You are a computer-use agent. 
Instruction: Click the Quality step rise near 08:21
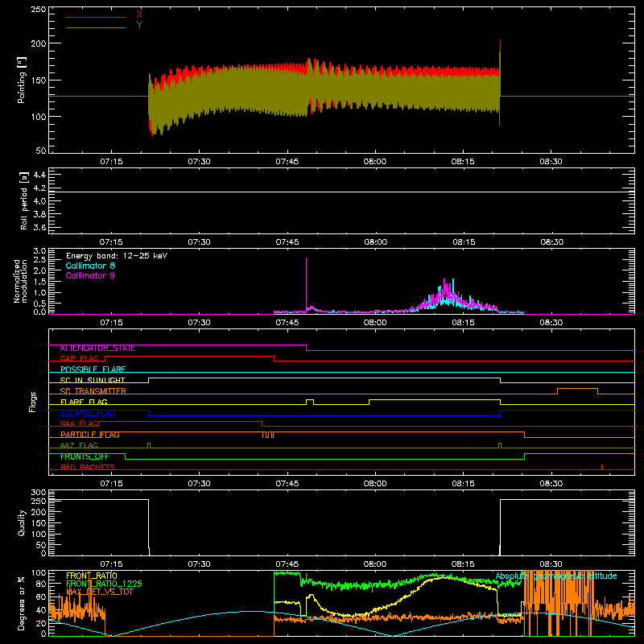[500, 528]
